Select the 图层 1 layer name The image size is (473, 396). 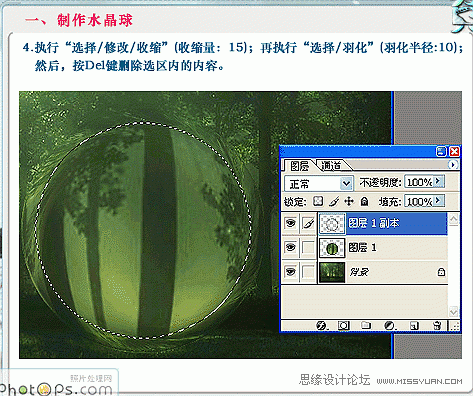[x=362, y=247]
